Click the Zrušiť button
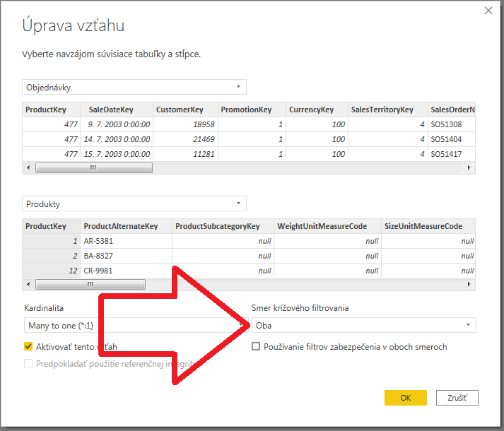 457,398
